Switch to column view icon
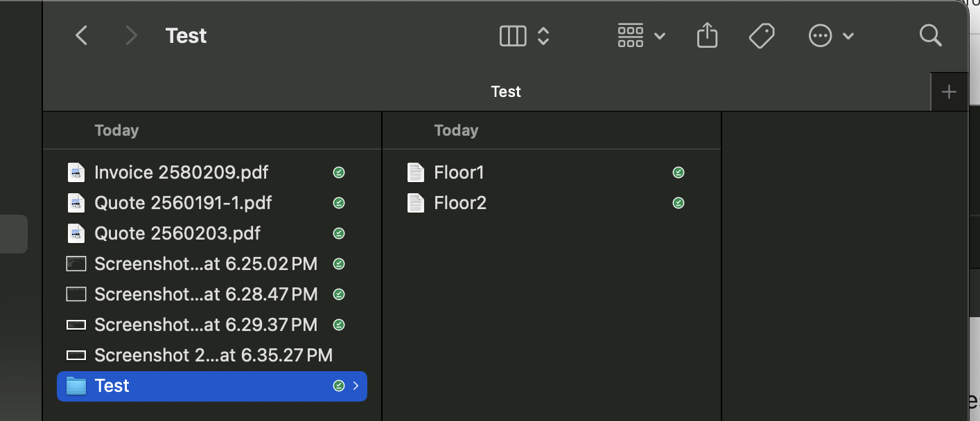980x421 pixels. (x=513, y=35)
